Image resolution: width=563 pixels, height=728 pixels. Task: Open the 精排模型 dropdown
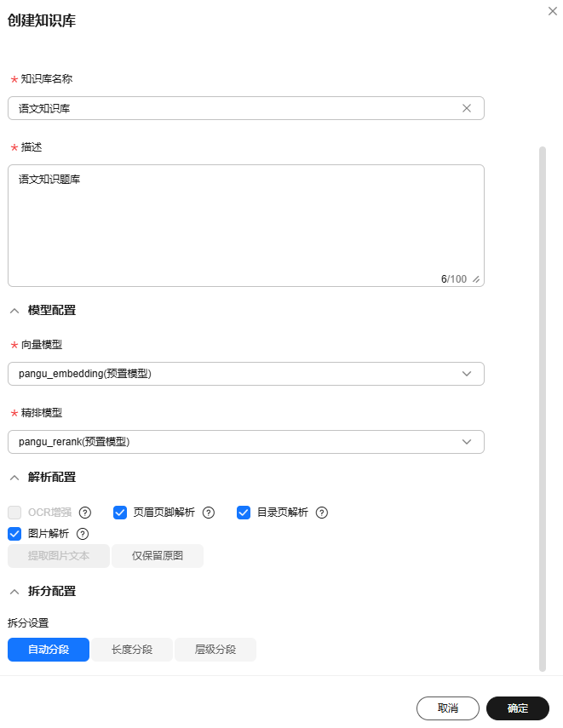246,442
